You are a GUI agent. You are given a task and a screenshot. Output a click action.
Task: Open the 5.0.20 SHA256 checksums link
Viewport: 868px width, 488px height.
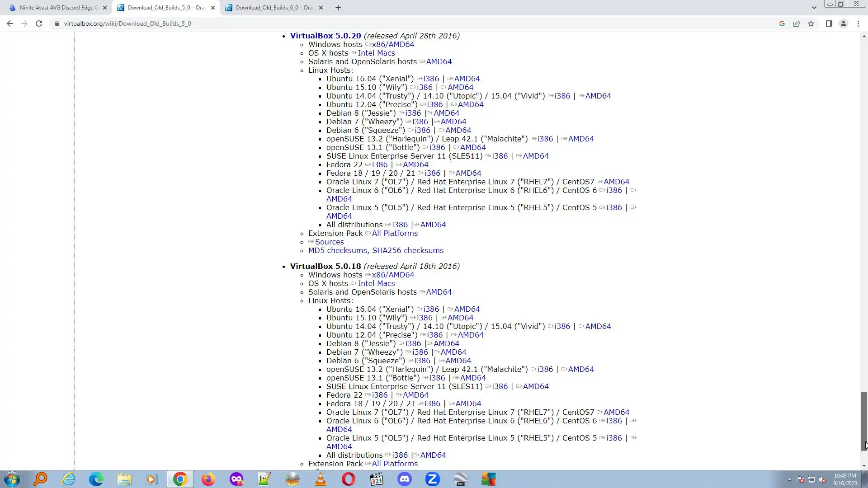point(407,250)
